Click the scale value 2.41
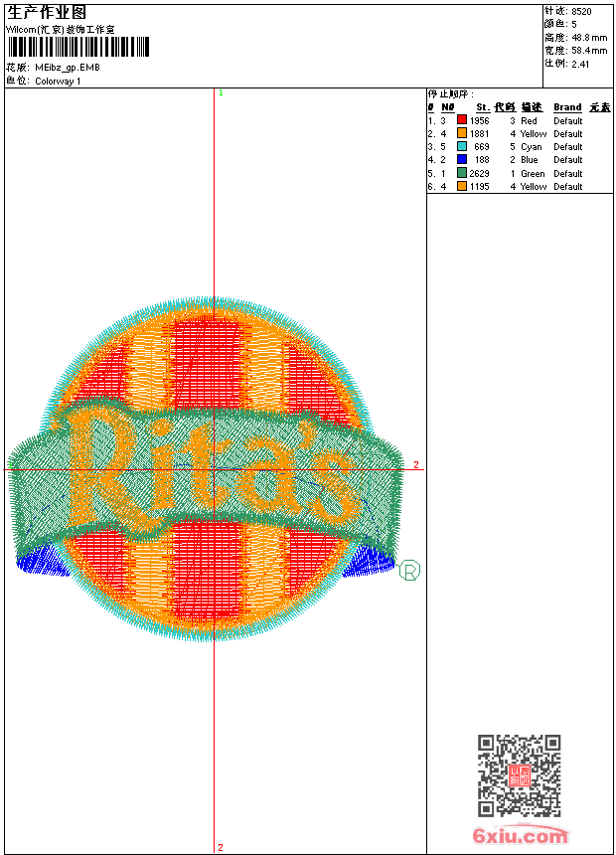Viewport: 616px width, 855px height. [x=580, y=64]
